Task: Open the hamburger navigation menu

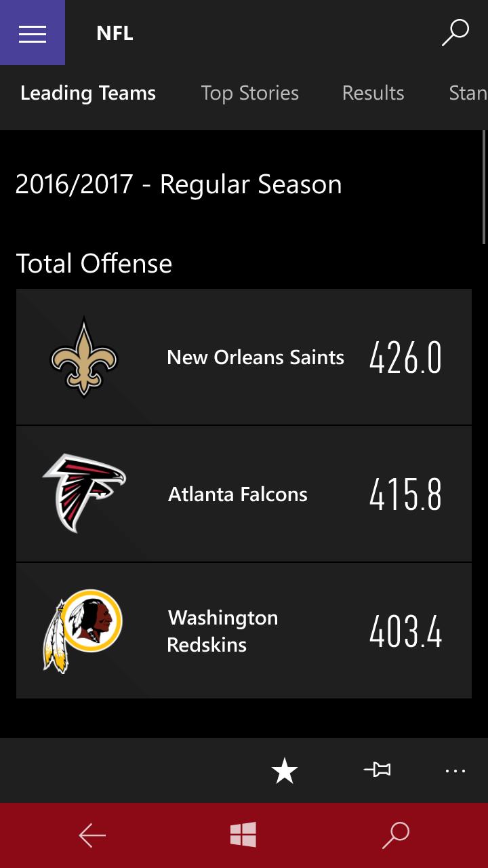Action: pos(33,33)
